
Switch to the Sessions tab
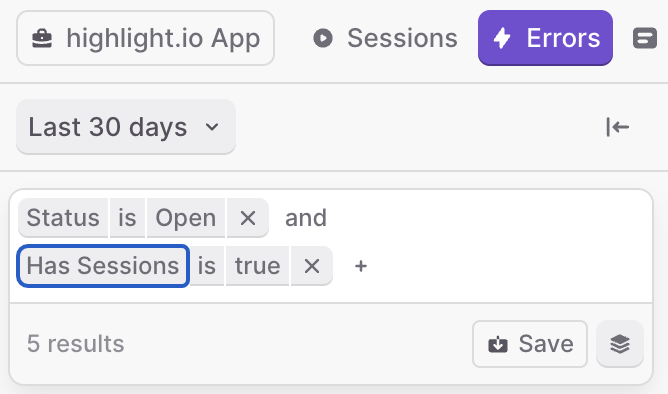tap(385, 38)
